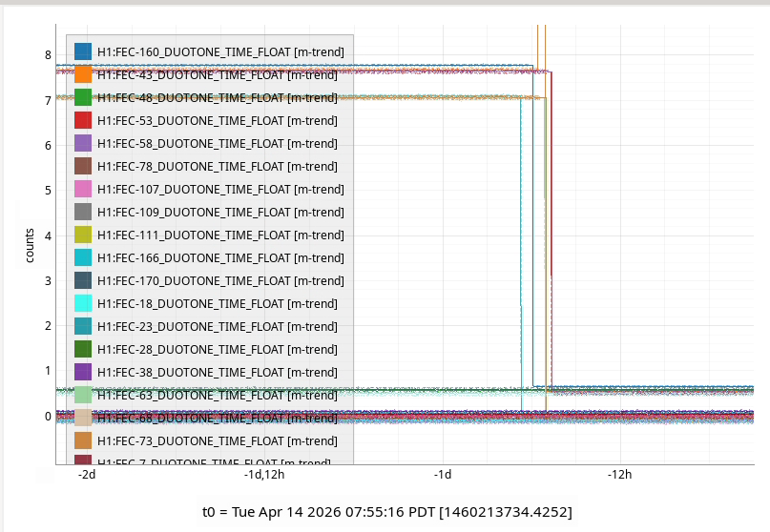
Task: Click the olive swatch for H1:FEC-111_DUOTONE_TIME_FLOAT
Action: click(x=83, y=235)
